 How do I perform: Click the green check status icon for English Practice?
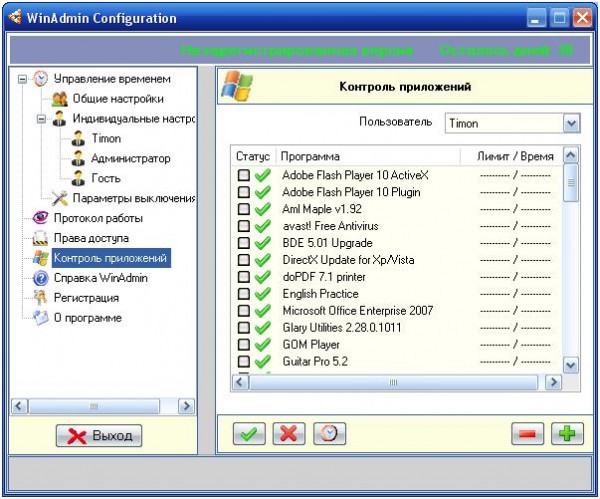click(x=263, y=294)
